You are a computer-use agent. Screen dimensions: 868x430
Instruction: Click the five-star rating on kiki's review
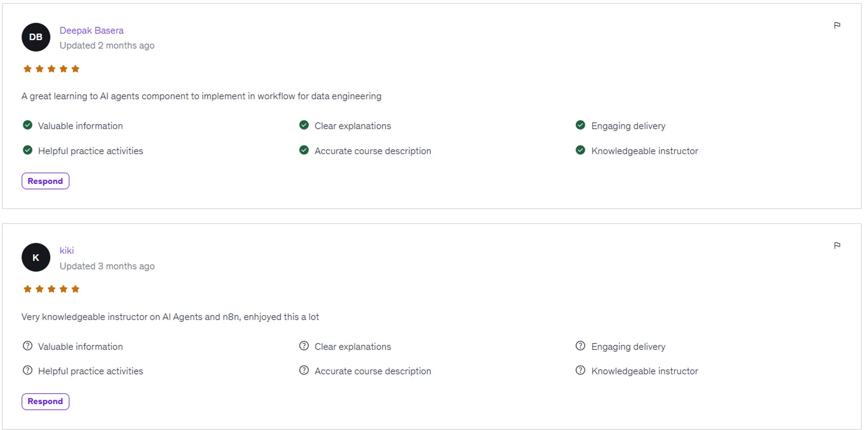point(51,289)
